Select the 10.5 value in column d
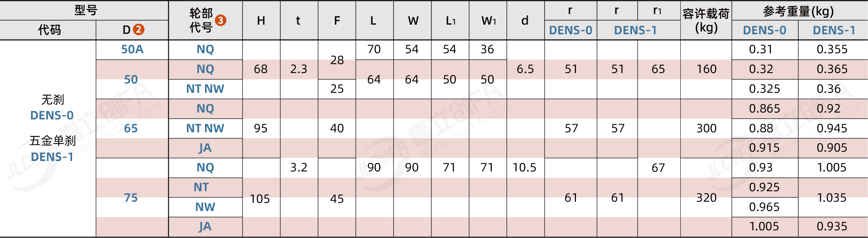This screenshot has width=868, height=238. (524, 167)
